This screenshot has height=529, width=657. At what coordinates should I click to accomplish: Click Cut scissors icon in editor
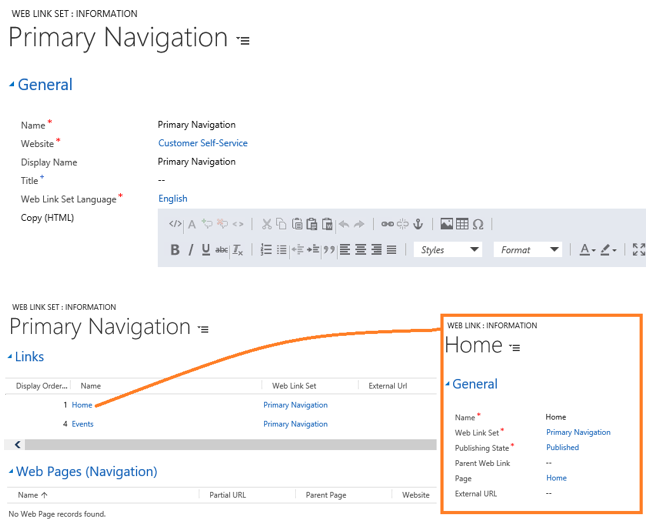pos(266,224)
